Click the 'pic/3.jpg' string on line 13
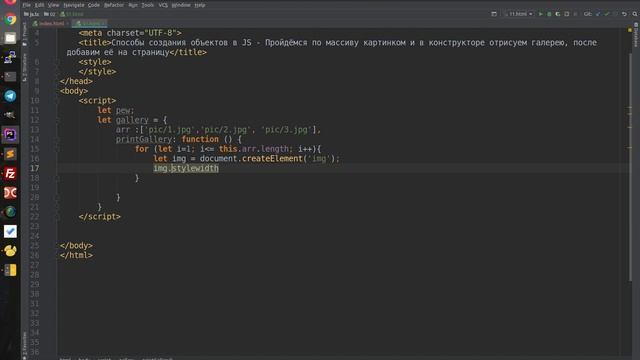Screen dimensions: 640x360 [x=287, y=130]
